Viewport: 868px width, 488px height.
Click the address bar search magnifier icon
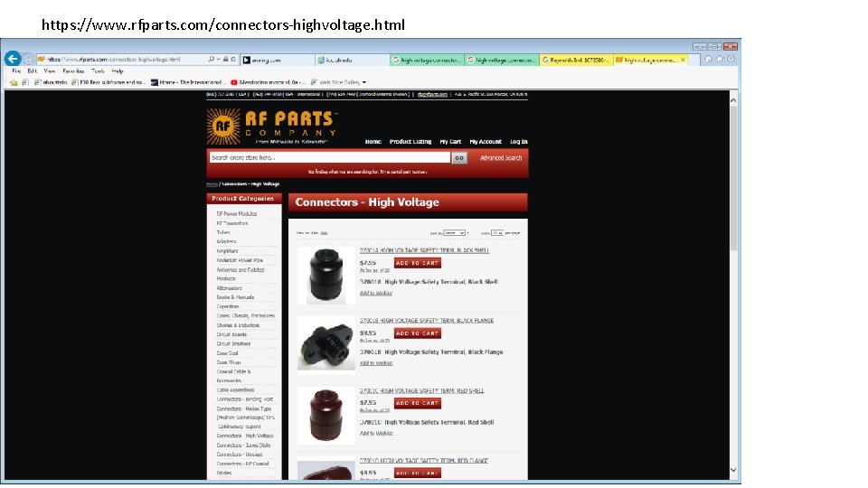click(x=212, y=60)
